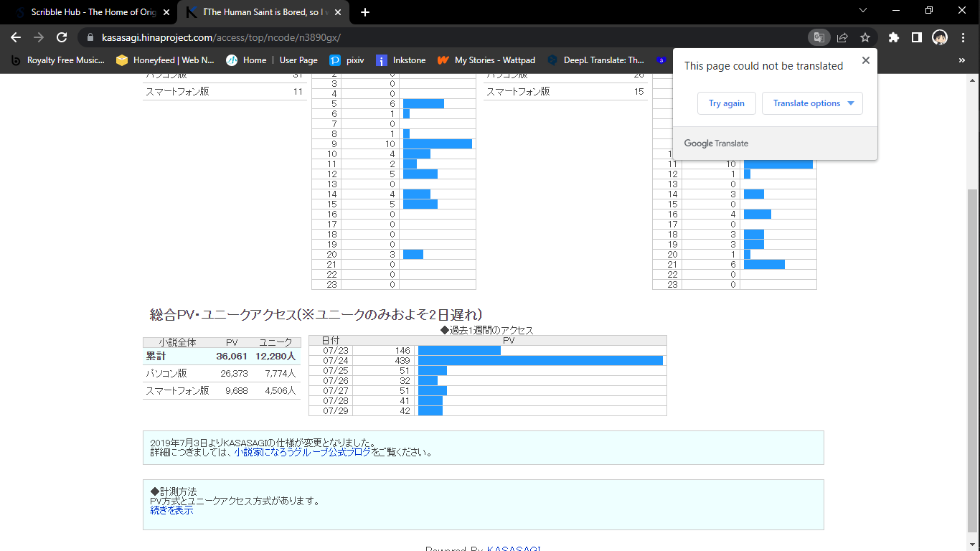Toggle the browser side panel
Screen dimensions: 980x551
[916, 37]
